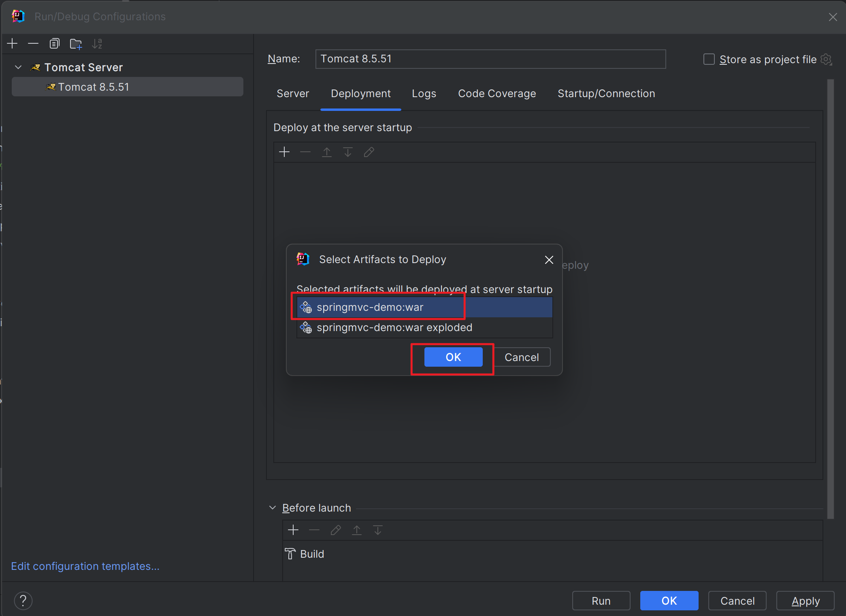Viewport: 846px width, 616px height.
Task: Sort configurations alphabetically
Action: pos(97,44)
